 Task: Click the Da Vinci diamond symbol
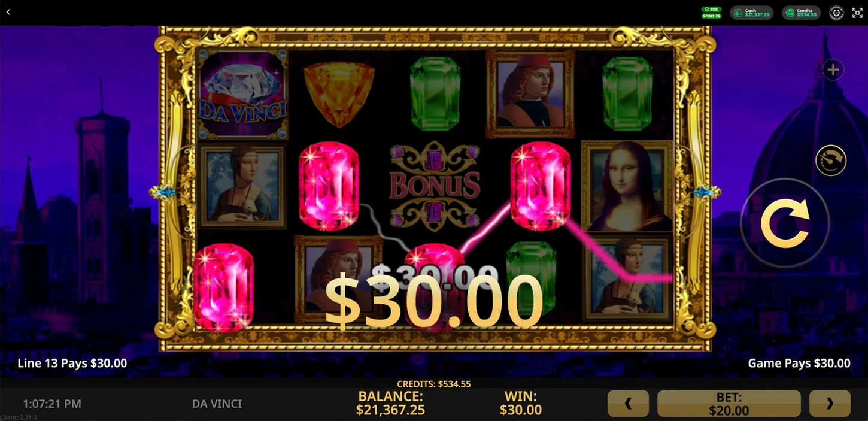(242, 95)
